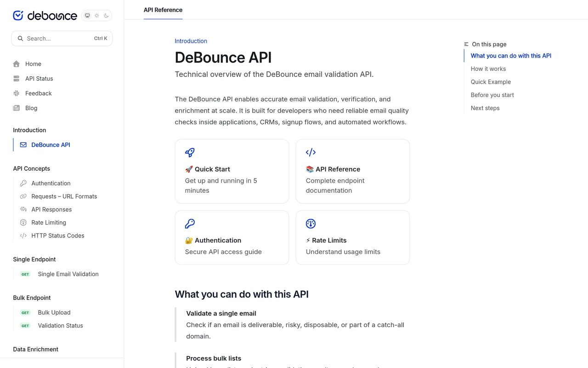This screenshot has width=588, height=368.
Task: Jump to Before you start section
Action: [492, 95]
